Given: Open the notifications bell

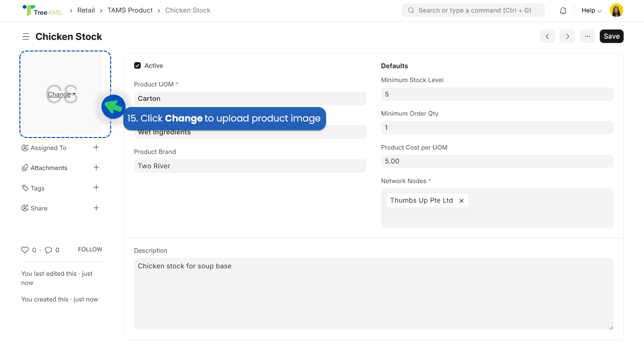Looking at the screenshot, I should (563, 11).
